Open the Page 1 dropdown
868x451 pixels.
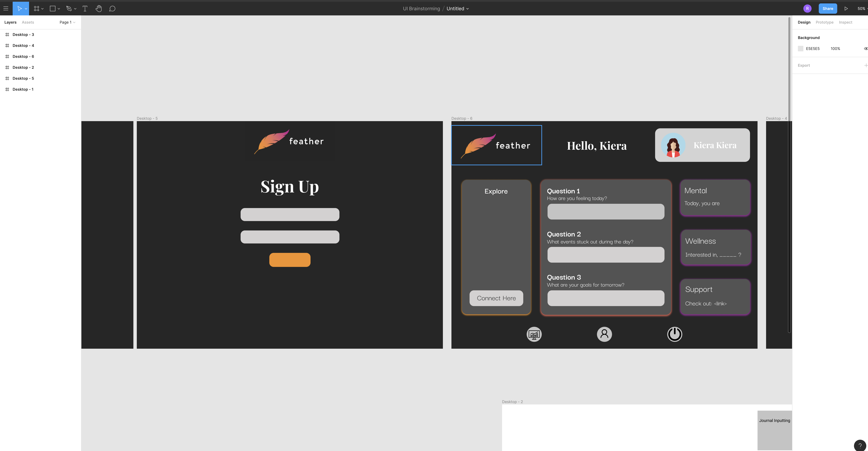67,22
